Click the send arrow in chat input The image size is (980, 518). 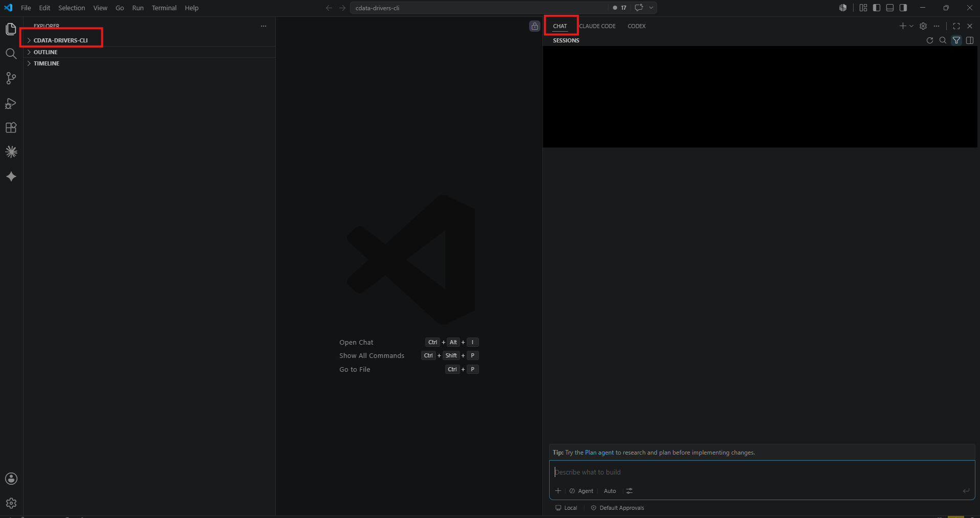click(966, 491)
